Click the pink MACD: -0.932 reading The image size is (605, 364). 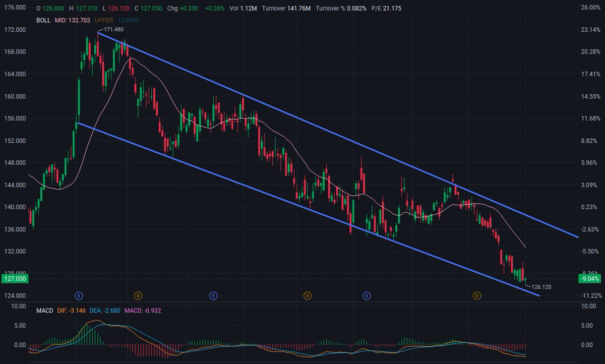[143, 311]
